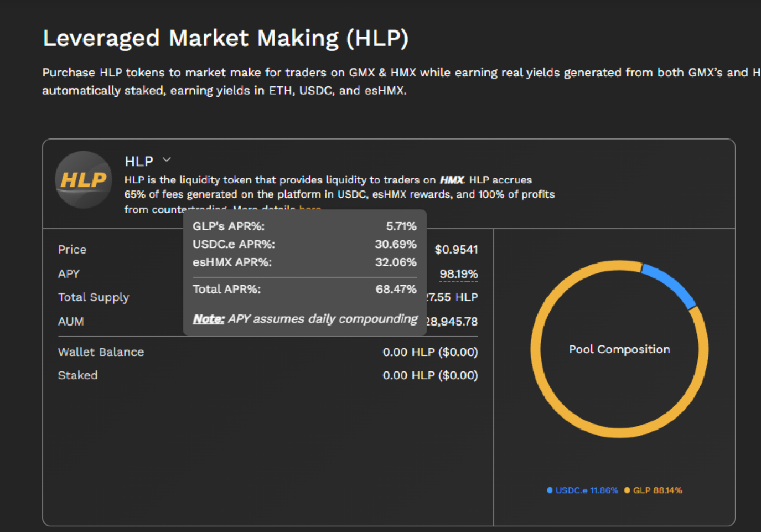This screenshot has width=761, height=532.
Task: Open the HLP token selector label
Action: [138, 161]
